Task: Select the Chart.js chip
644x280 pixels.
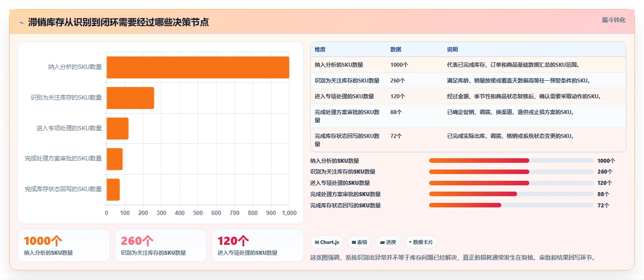Action: pyautogui.click(x=327, y=242)
